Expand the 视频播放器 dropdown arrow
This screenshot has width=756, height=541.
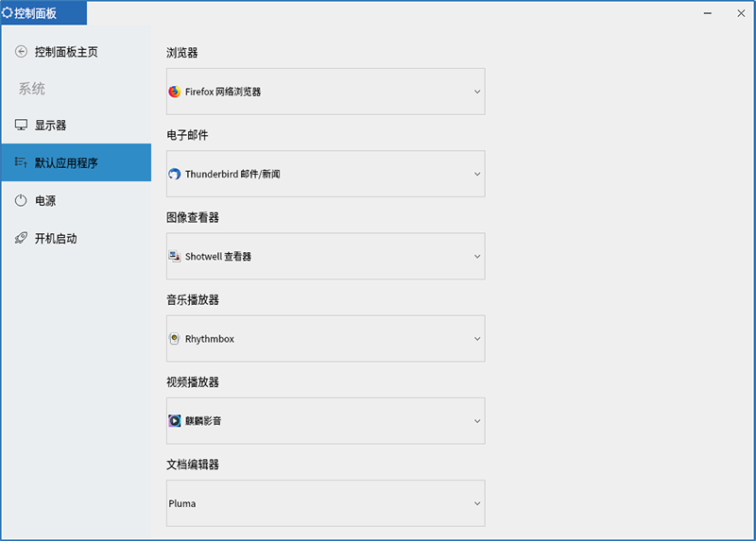click(477, 421)
